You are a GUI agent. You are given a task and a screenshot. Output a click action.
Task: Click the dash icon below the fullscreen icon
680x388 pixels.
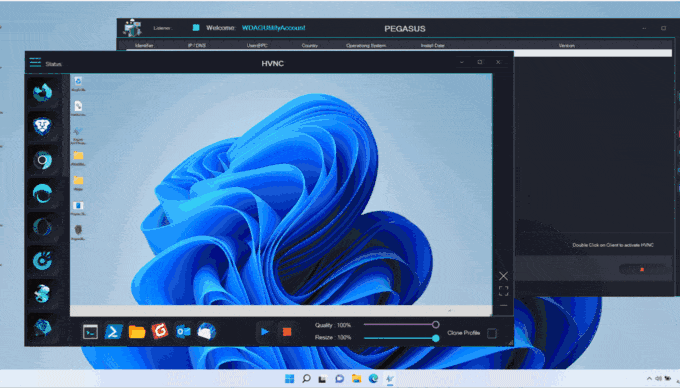503,306
